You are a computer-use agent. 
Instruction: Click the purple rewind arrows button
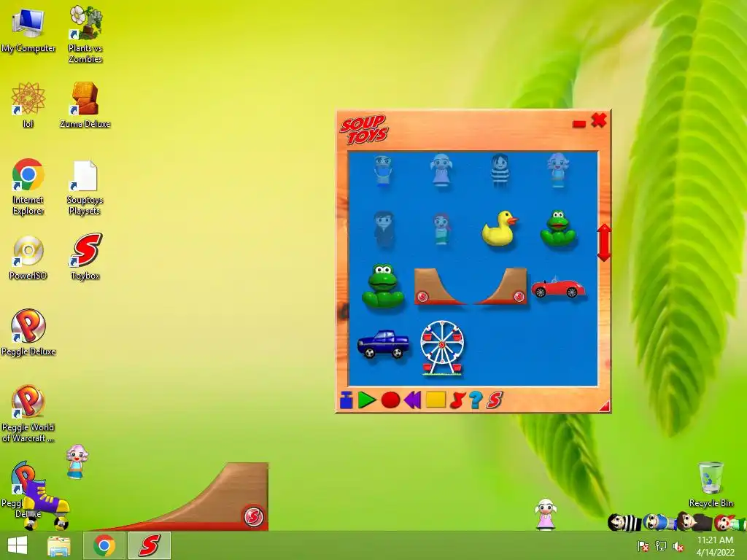[413, 400]
